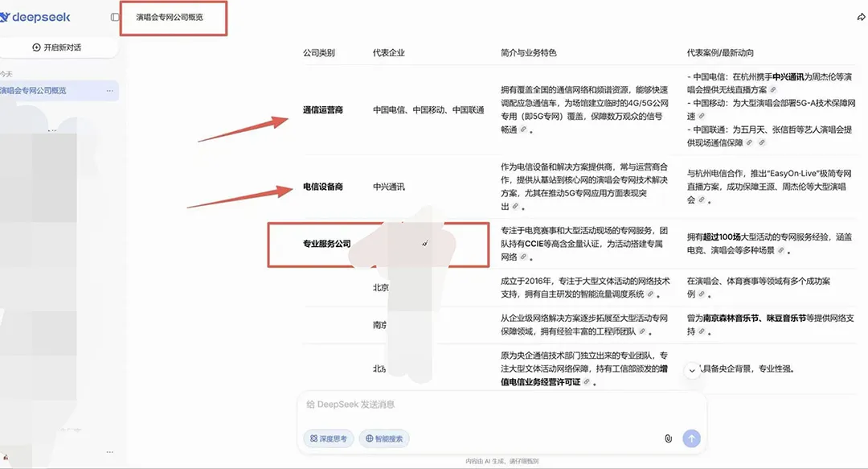
Task: Start a new chat with 开启新对话
Action: [57, 47]
